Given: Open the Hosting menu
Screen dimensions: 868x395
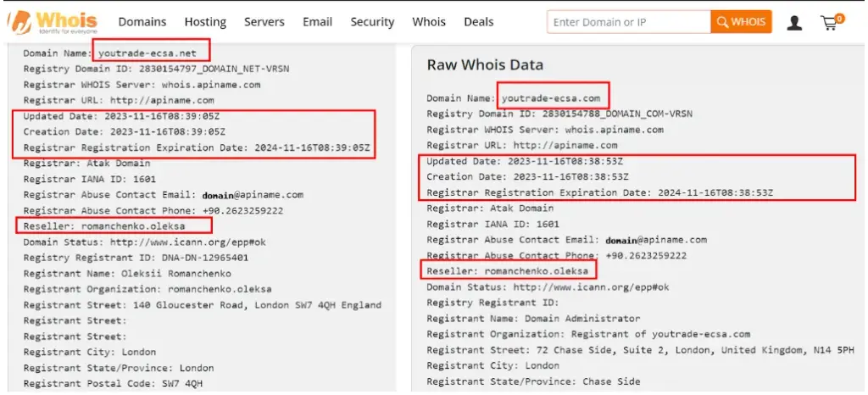Looking at the screenshot, I should (x=205, y=22).
